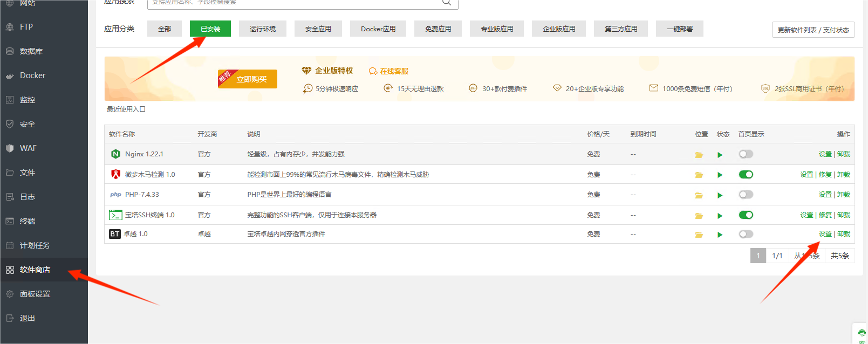
Task: Click the 卓越 BT logo icon
Action: pyautogui.click(x=115, y=234)
